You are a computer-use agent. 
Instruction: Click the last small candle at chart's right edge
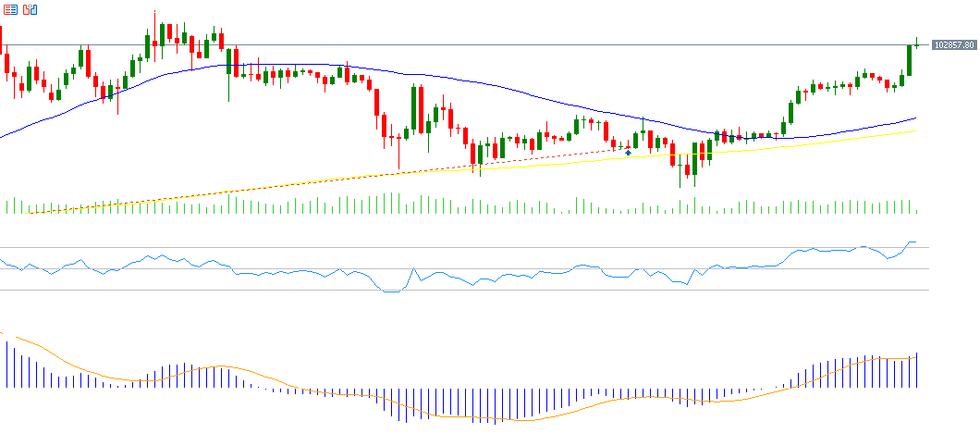tap(916, 43)
